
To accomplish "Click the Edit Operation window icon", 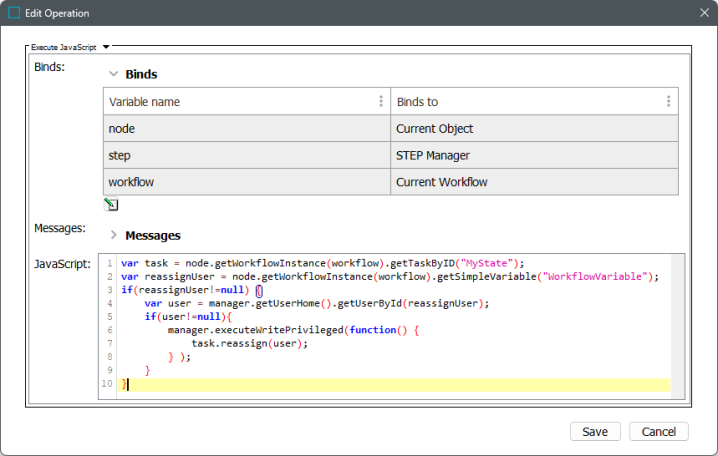I will (14, 13).
